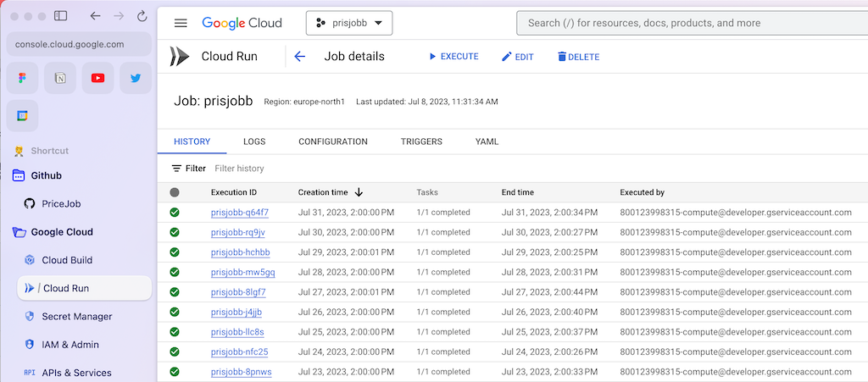This screenshot has width=868, height=382.
Task: Sort by the Creation time column header
Action: coord(323,192)
